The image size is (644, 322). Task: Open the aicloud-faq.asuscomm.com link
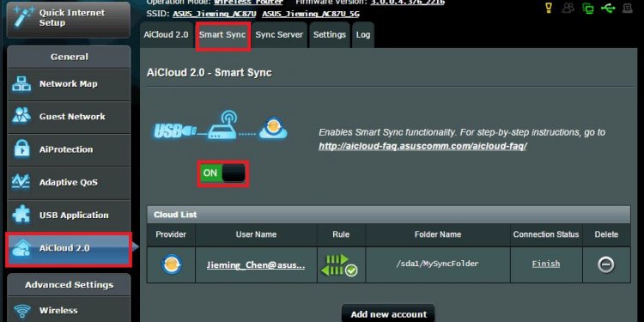pos(422,146)
